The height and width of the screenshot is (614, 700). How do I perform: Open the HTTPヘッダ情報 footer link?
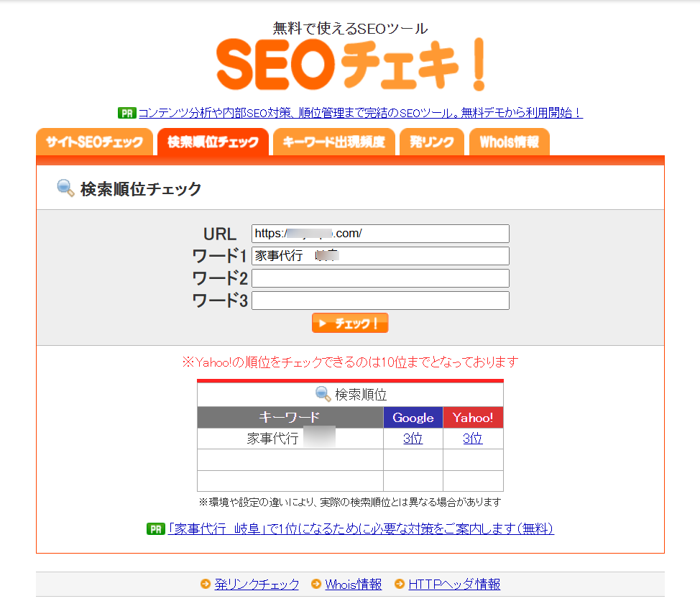pyautogui.click(x=454, y=584)
